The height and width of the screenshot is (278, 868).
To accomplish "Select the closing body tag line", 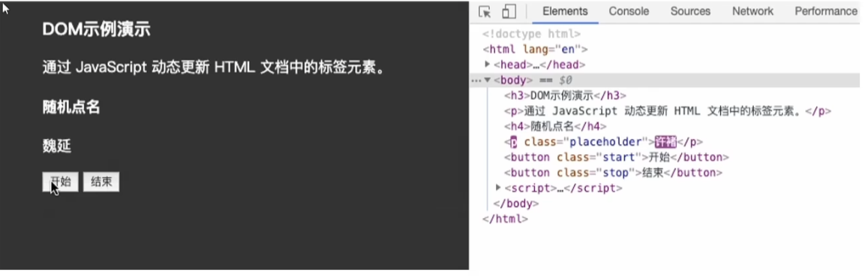I will pyautogui.click(x=516, y=204).
